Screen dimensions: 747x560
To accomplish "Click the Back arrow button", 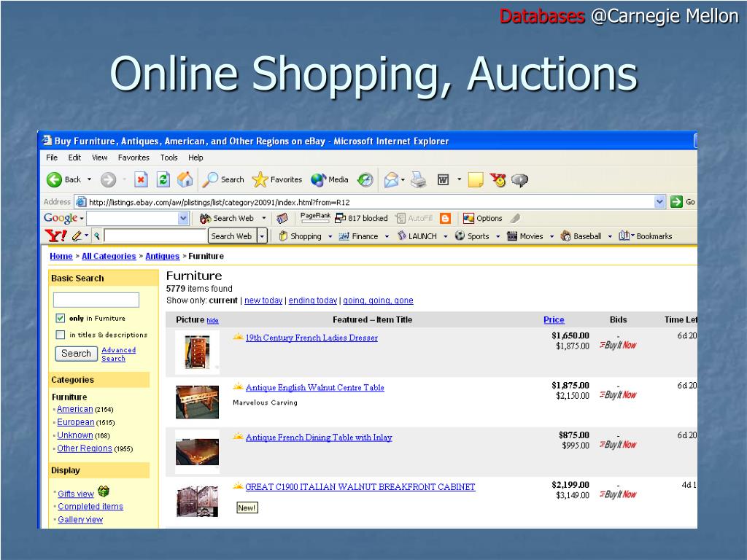I will click(54, 179).
